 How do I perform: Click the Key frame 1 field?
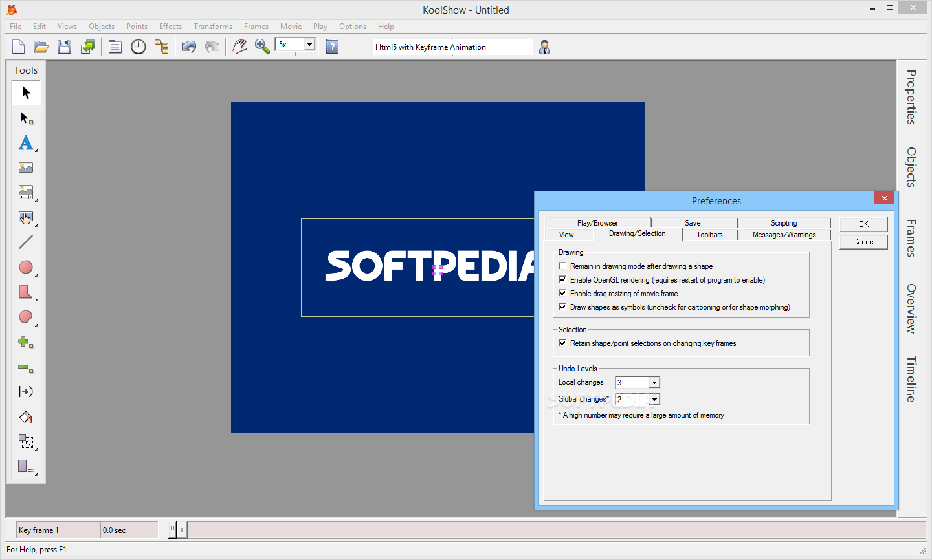click(x=58, y=530)
